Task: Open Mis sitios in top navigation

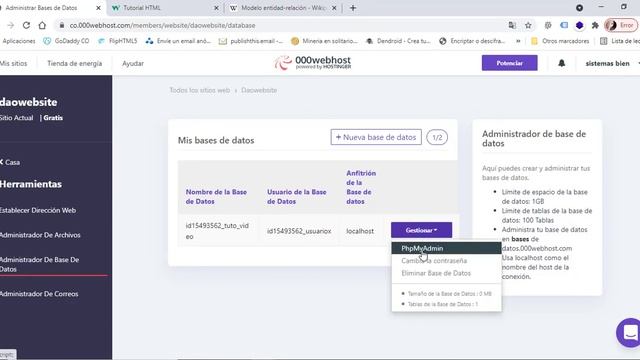Action: tap(13, 63)
